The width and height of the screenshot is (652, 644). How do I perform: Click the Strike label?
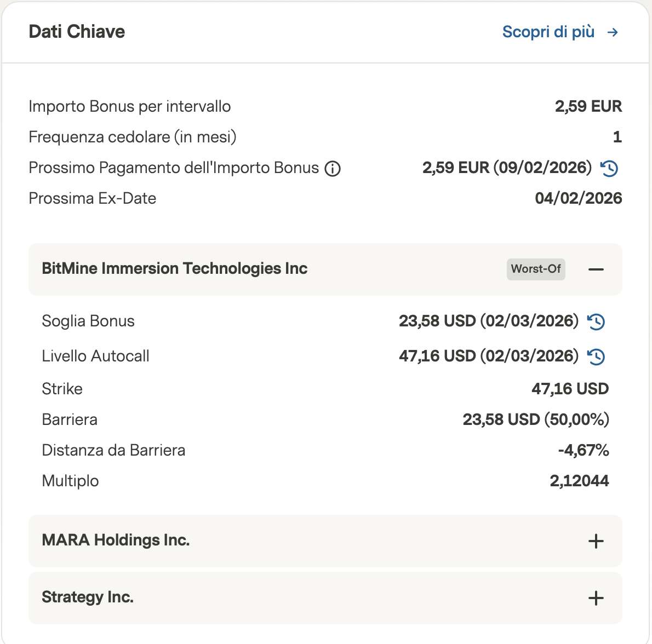pos(62,389)
